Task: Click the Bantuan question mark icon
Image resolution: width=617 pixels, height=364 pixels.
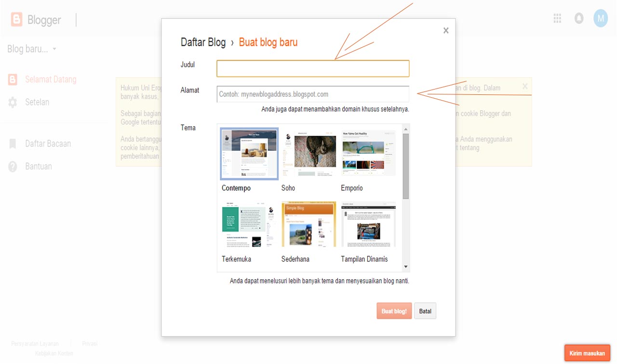Action: (13, 167)
